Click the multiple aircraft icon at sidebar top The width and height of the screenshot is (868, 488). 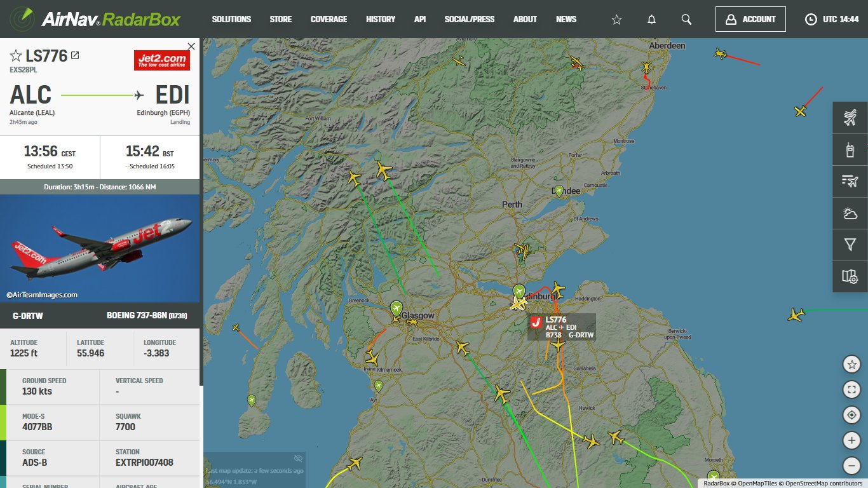coord(850,118)
